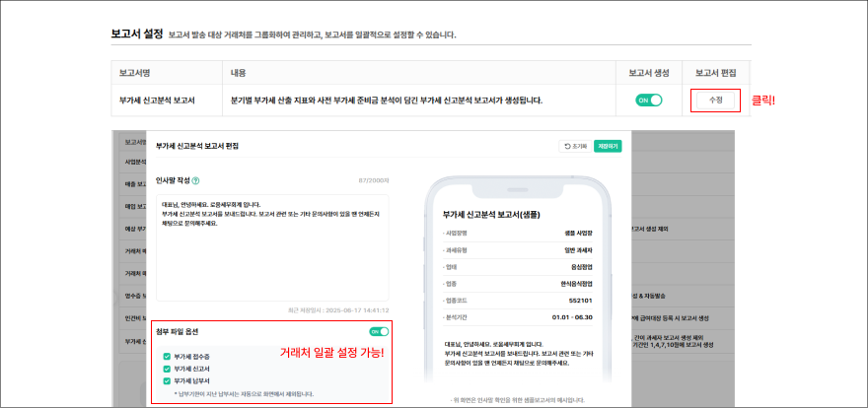
Task: Uncheck the 부가세 납부서 checkbox
Action: 166,381
